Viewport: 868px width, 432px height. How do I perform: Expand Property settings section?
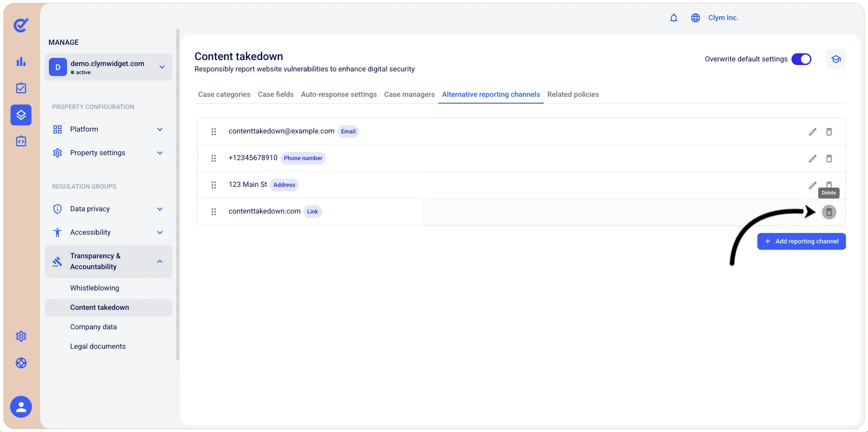108,153
